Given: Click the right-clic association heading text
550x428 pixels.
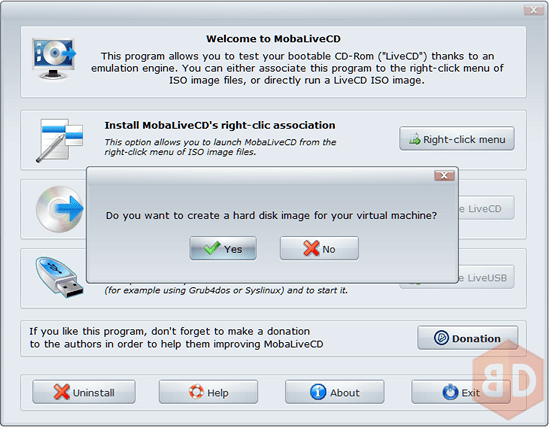Looking at the screenshot, I should 220,125.
